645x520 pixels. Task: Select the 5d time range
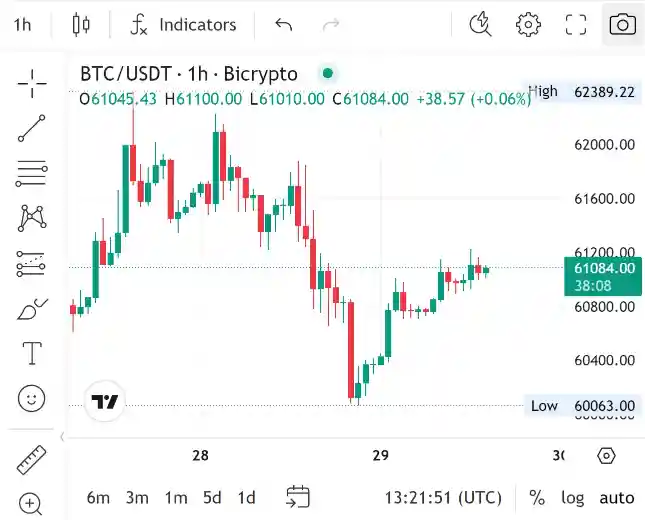tap(212, 497)
